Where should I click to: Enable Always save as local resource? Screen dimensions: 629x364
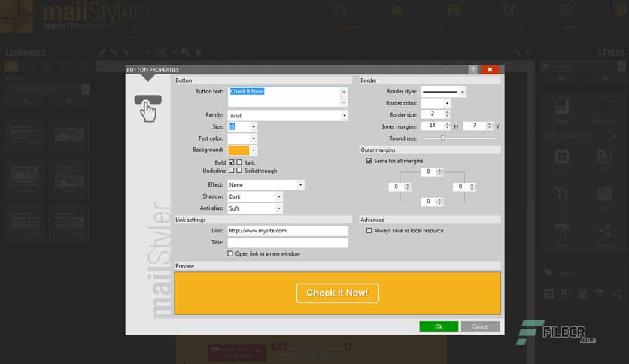(369, 231)
